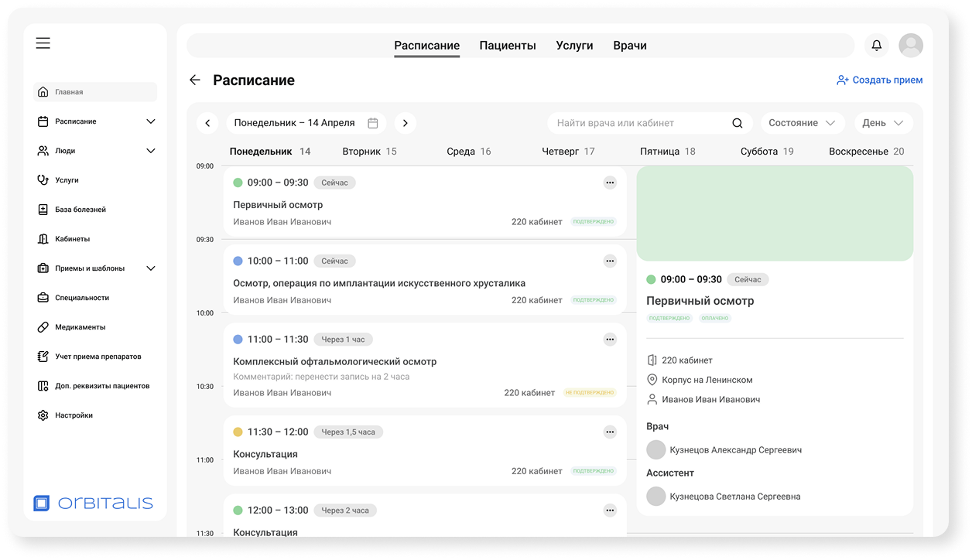Open the Понедельник – 14 Апреля date picker

306,123
